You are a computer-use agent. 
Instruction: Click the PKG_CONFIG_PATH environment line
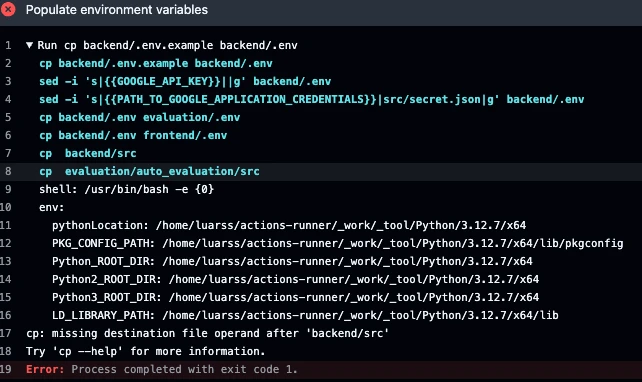coord(338,243)
